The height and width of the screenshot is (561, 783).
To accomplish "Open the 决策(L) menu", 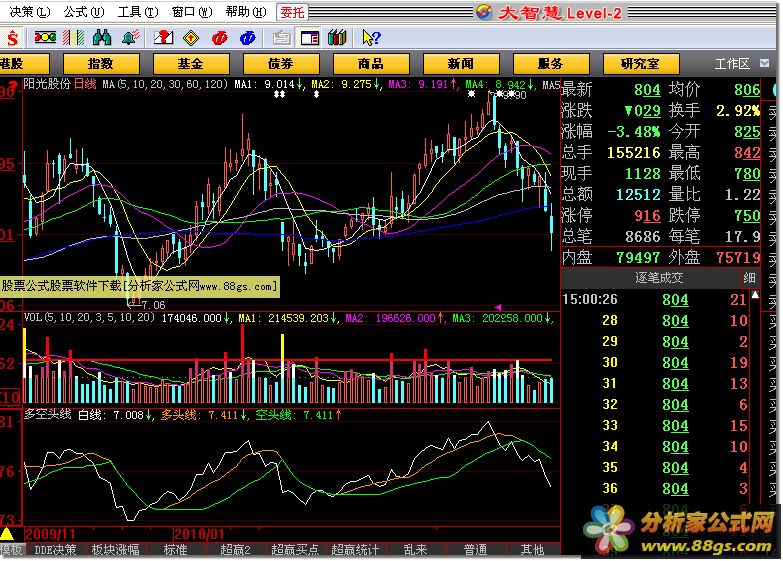I will [30, 12].
